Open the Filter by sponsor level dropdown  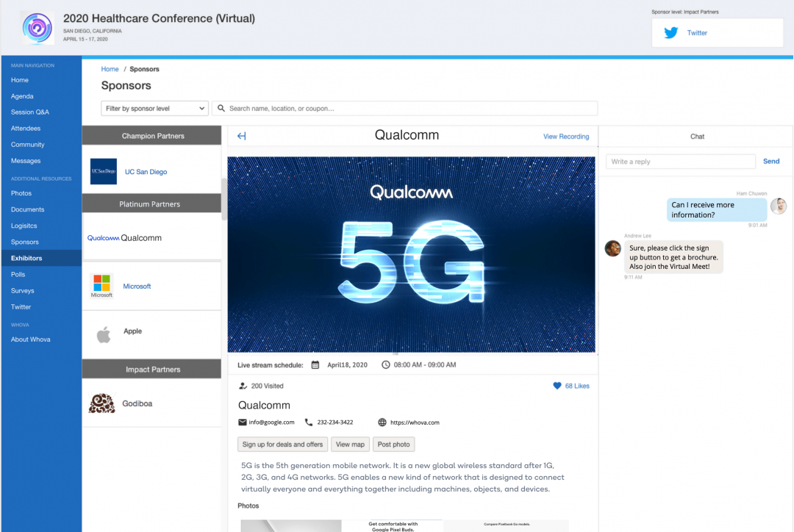coord(154,108)
